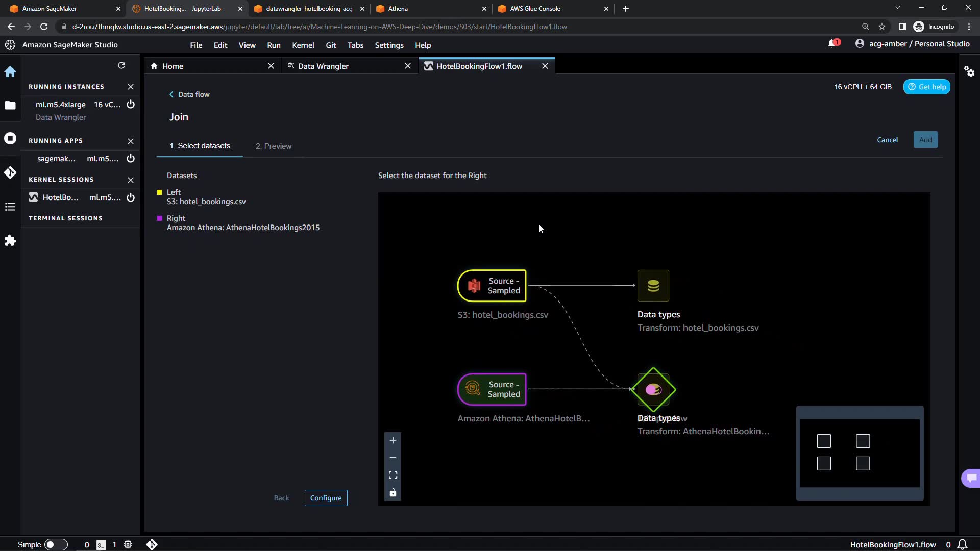Open the Kernel menu
Image resolution: width=980 pixels, height=551 pixels.
click(x=303, y=45)
